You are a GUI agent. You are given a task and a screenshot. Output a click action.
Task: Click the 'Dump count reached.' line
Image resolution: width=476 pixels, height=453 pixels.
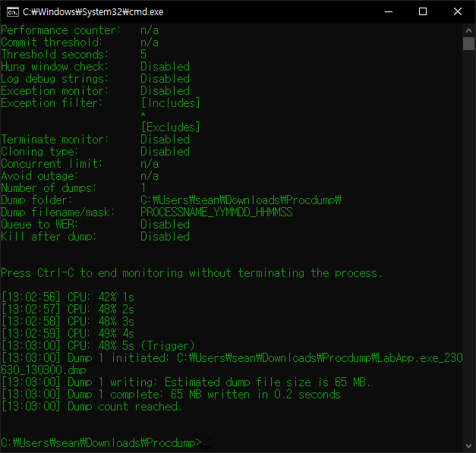(92, 407)
